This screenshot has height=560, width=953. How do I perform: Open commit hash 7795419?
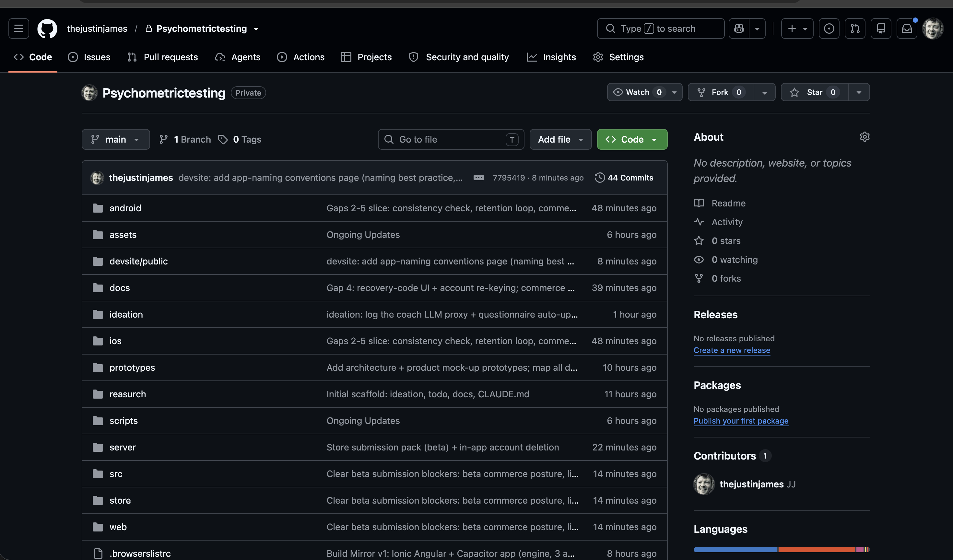point(509,178)
